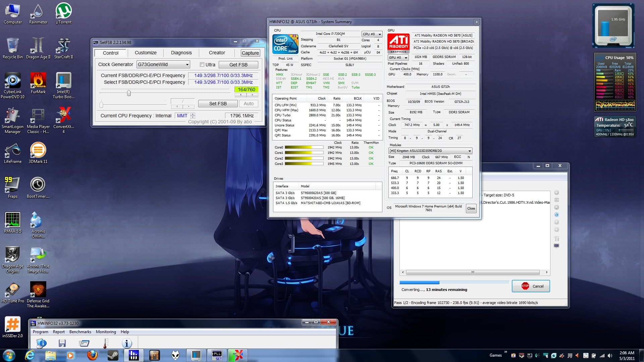Select the MATSHITABD-CMB UJ141AS drive row
The image size is (644, 362).
[x=327, y=203]
